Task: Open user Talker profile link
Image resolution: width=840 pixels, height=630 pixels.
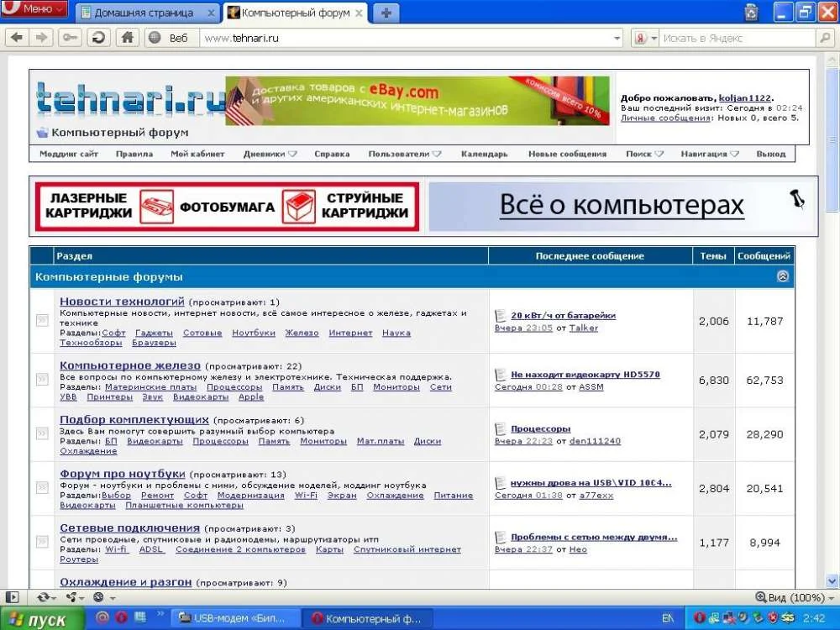Action: (583, 328)
